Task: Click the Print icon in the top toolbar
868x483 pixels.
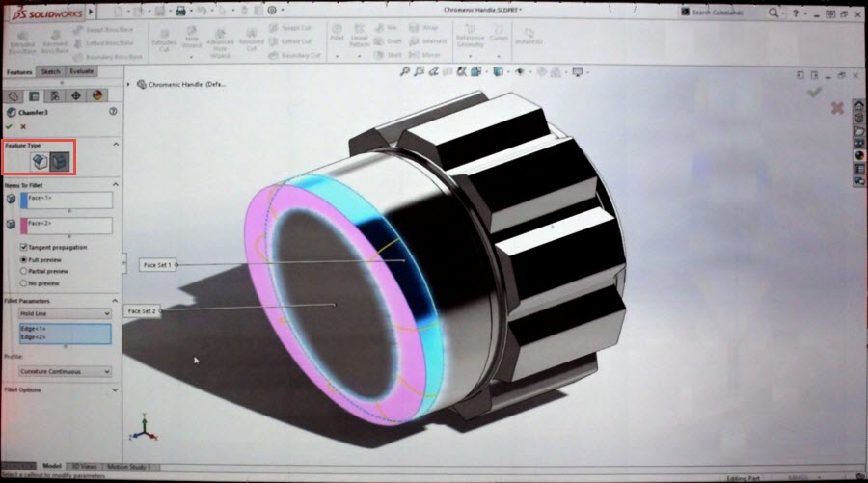Action: click(180, 11)
